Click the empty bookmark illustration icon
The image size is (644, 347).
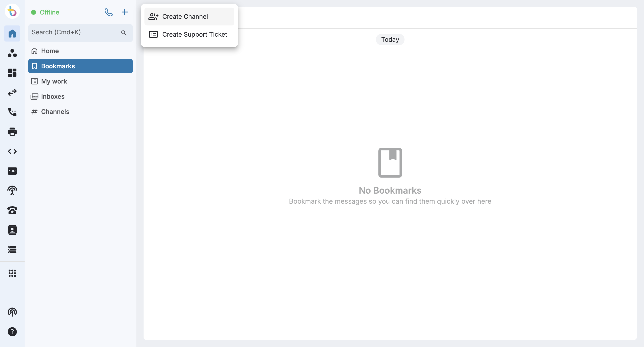point(390,163)
